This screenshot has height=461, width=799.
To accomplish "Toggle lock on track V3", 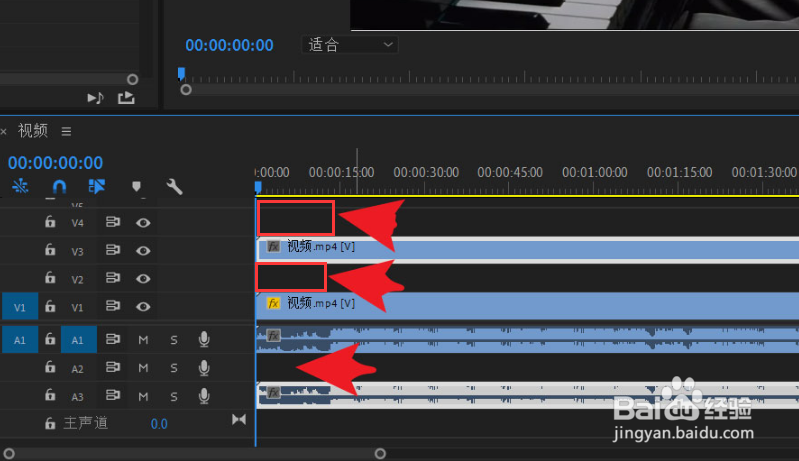I will tap(50, 250).
